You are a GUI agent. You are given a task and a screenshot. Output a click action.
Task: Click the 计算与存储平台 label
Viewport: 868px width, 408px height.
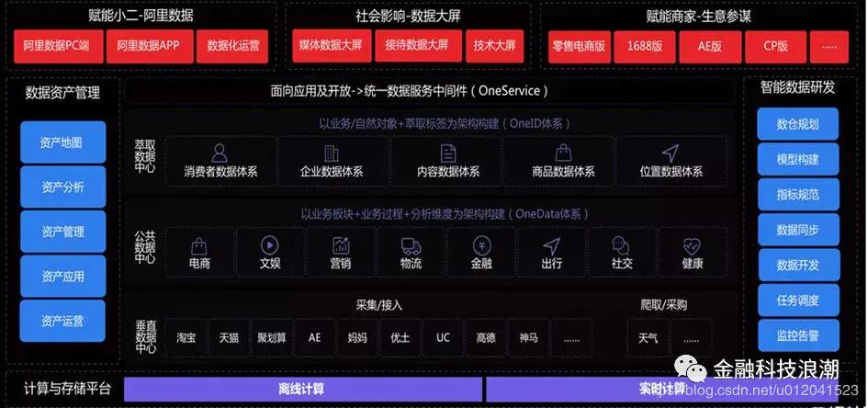67,389
